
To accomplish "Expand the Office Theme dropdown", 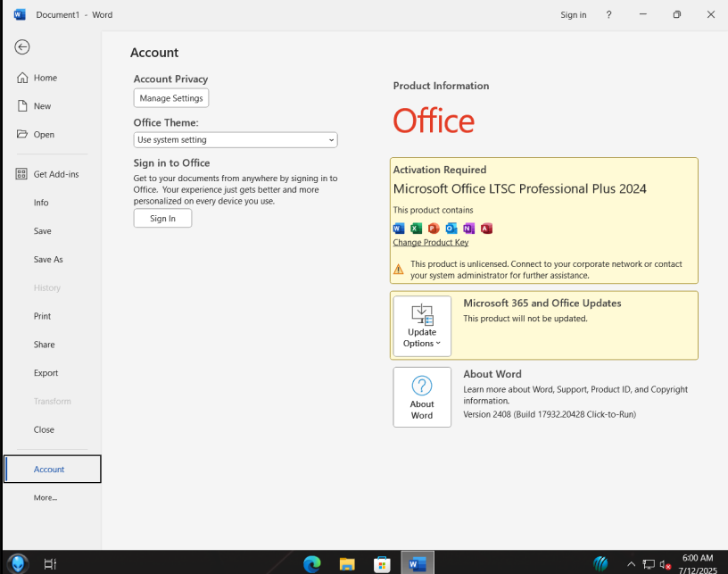I will pos(236,140).
